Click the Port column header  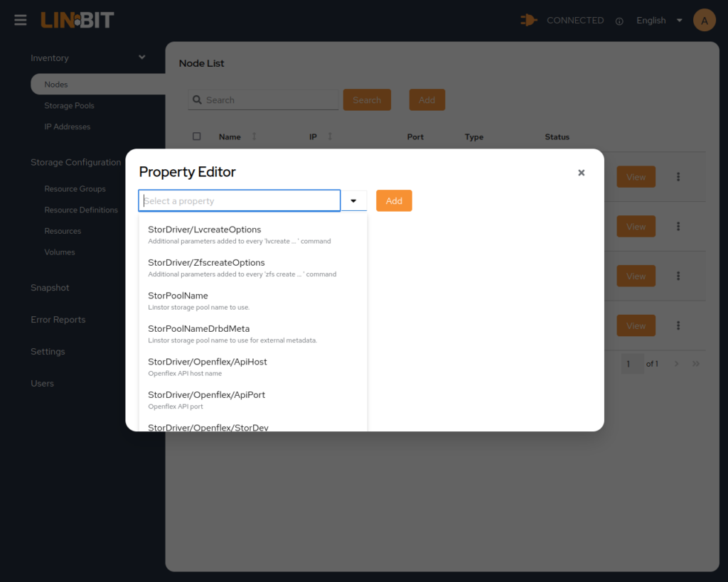[415, 137]
